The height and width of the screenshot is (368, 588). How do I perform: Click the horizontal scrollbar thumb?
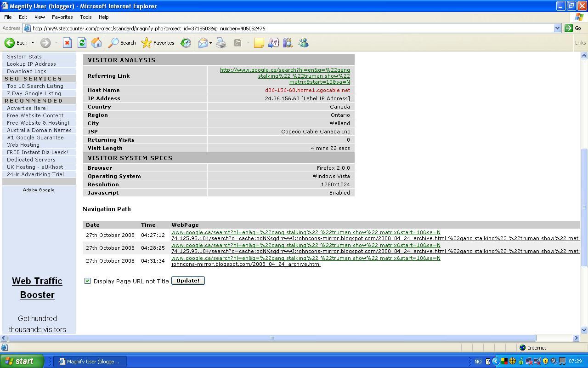click(x=272, y=338)
